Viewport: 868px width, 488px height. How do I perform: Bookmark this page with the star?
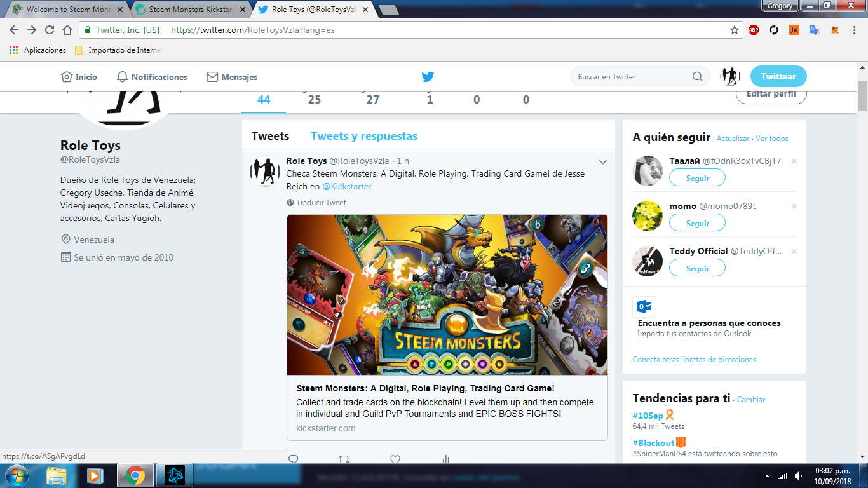coord(735,30)
